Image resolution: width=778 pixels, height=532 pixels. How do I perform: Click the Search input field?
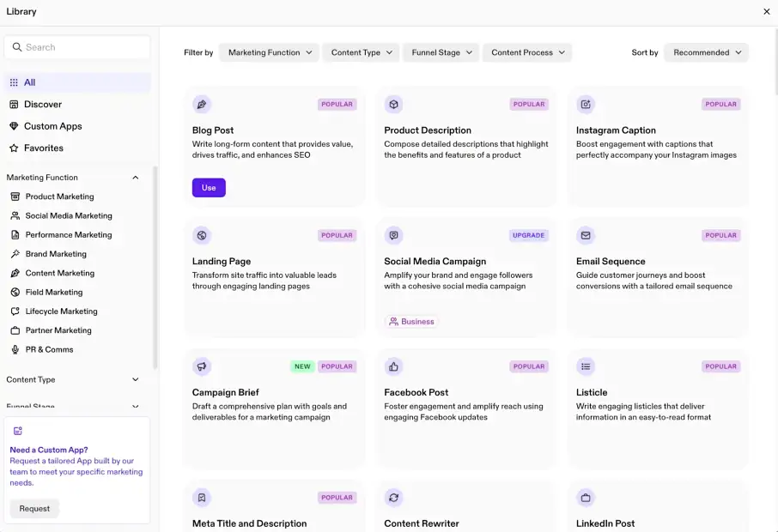point(77,47)
